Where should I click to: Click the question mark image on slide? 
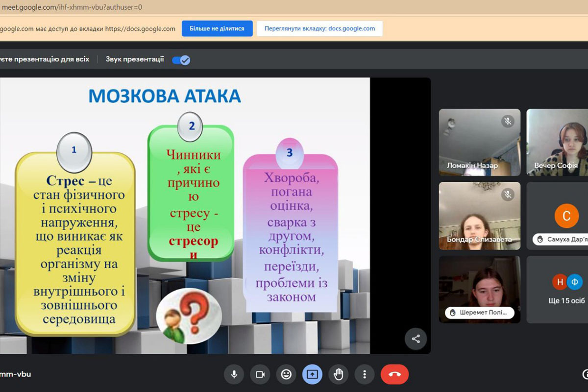click(189, 316)
